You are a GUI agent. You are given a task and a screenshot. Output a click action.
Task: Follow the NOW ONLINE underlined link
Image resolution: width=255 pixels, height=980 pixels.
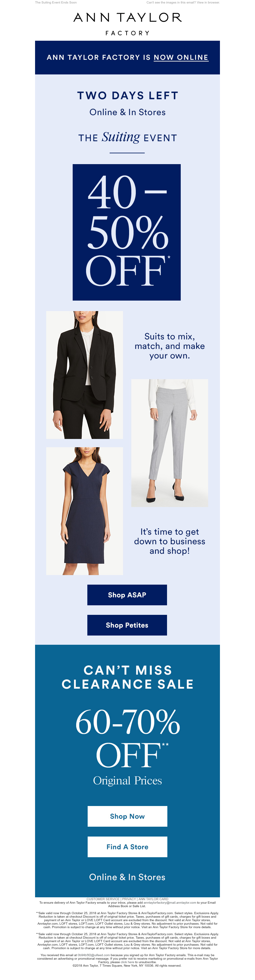pos(181,58)
